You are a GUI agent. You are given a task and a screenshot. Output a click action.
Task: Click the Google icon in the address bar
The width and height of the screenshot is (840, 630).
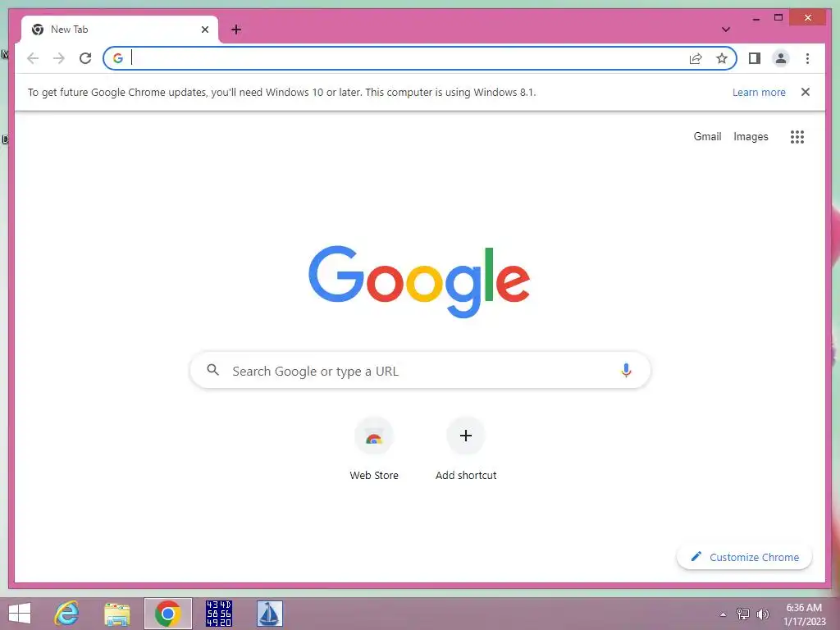click(118, 58)
